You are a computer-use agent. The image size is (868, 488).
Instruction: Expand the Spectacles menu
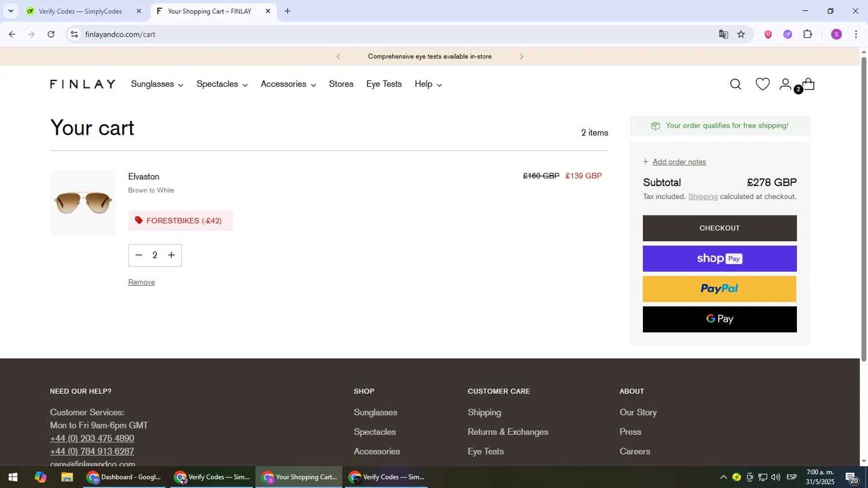222,84
